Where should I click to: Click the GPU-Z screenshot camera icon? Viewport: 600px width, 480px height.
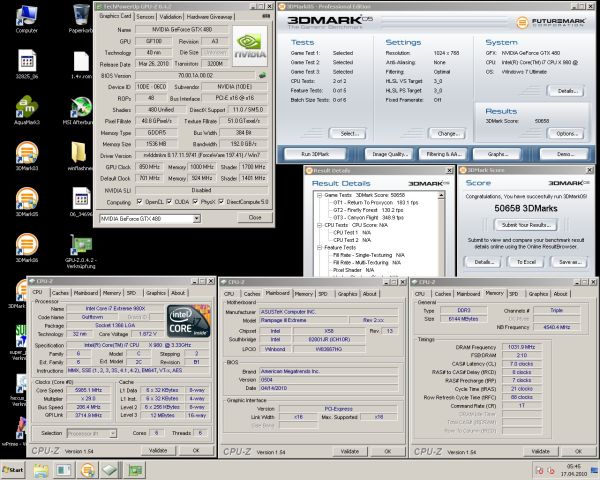point(266,16)
